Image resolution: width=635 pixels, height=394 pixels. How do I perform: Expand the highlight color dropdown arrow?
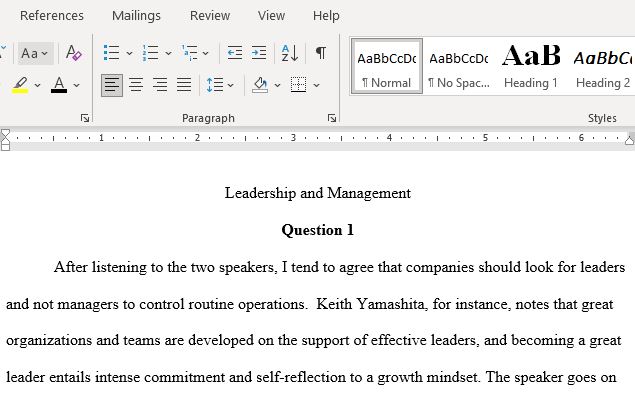pyautogui.click(x=37, y=85)
